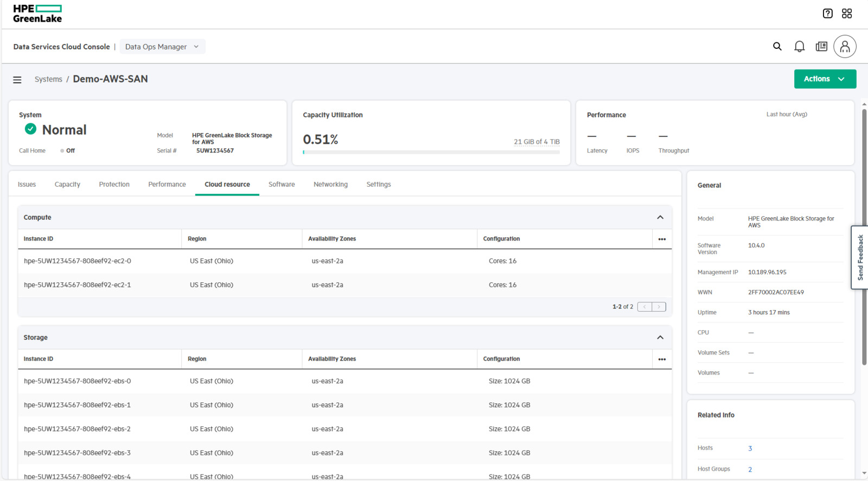Switch to the Networking tab

pos(330,185)
